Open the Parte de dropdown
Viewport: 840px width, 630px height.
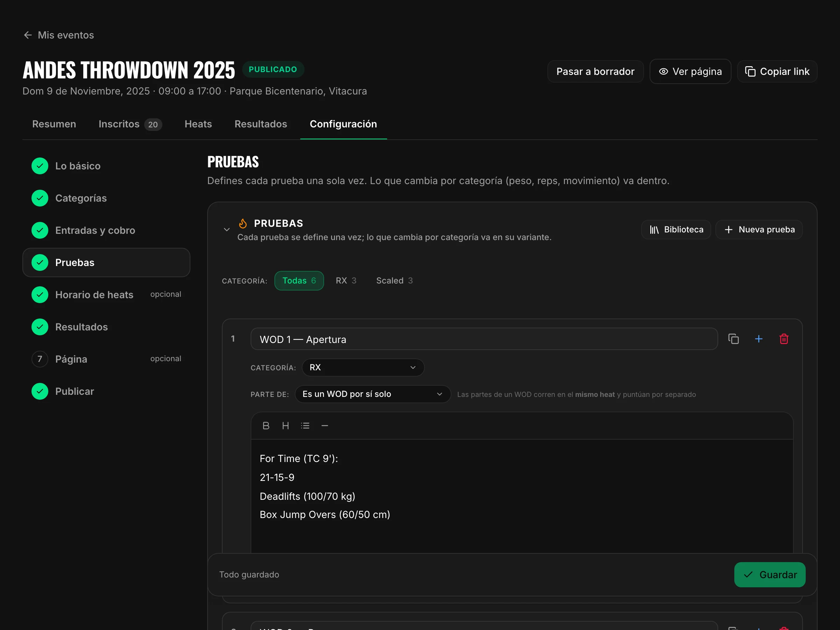(x=372, y=394)
